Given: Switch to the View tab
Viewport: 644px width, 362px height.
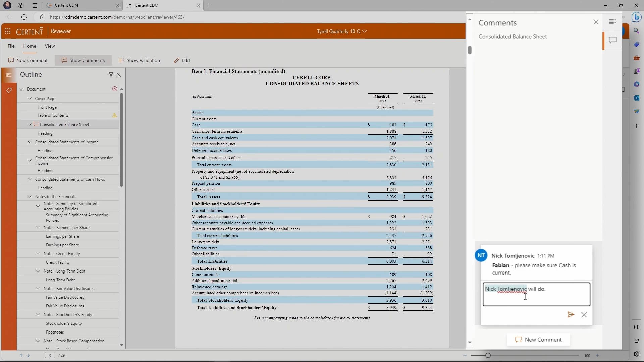Looking at the screenshot, I should [x=50, y=46].
